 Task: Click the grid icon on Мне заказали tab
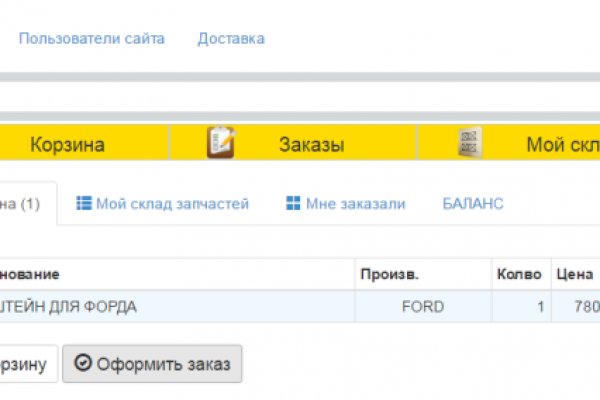tap(293, 203)
